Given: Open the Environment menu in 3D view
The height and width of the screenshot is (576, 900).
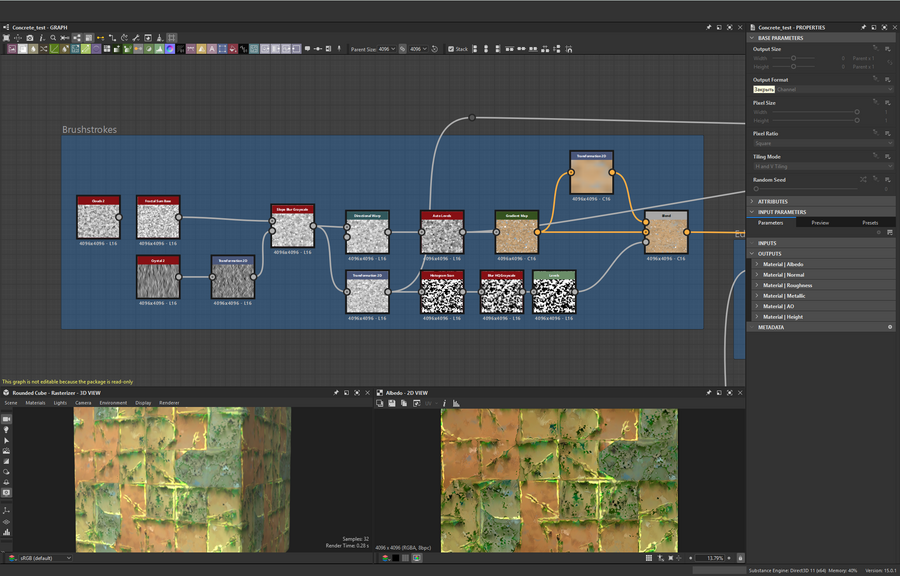Looking at the screenshot, I should pyautogui.click(x=113, y=403).
